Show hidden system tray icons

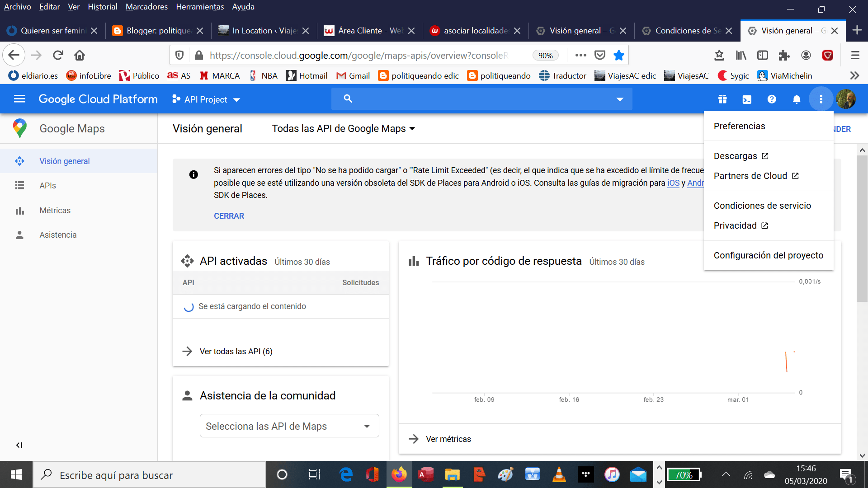(x=726, y=474)
